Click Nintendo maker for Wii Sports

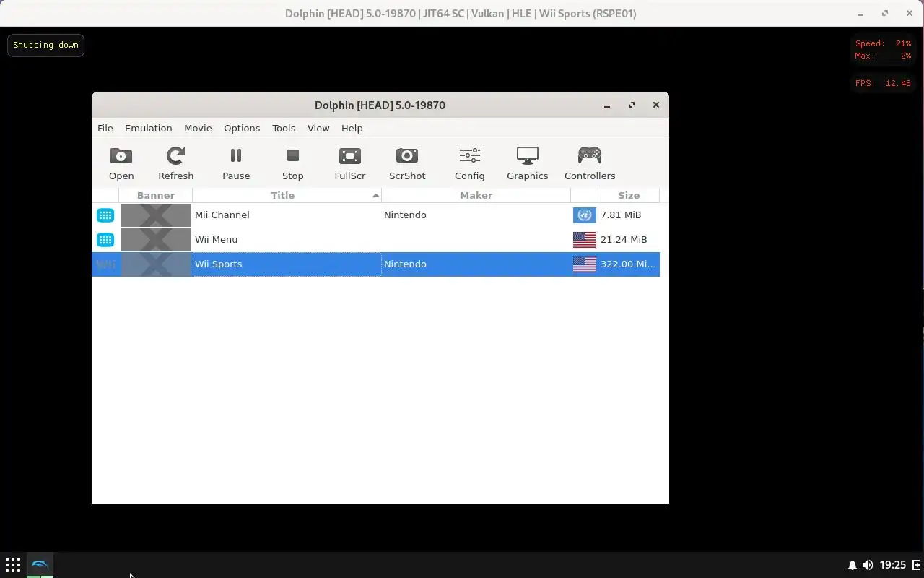click(405, 264)
